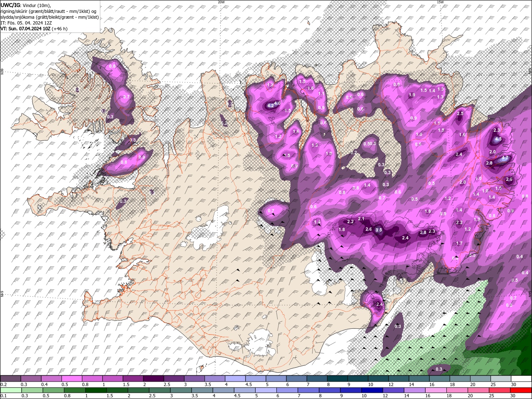The image size is (532, 399).
Task: Select the light pink 16 swatch in lower legend
Action: pos(436,390)
